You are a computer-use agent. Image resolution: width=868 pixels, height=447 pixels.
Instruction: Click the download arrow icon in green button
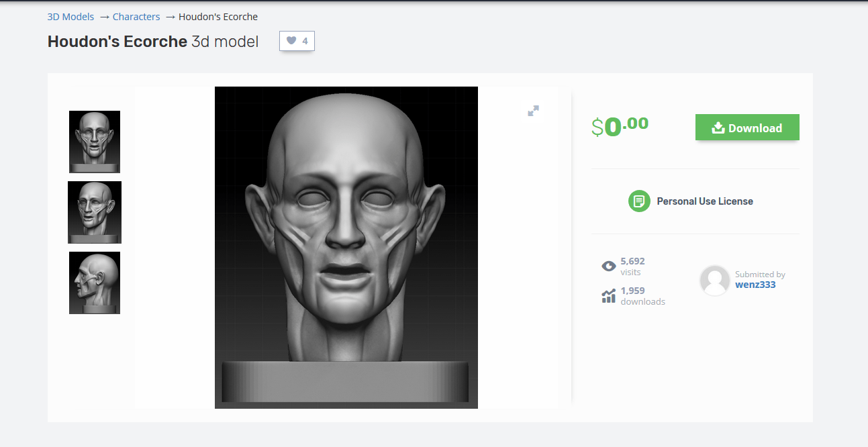(x=718, y=128)
